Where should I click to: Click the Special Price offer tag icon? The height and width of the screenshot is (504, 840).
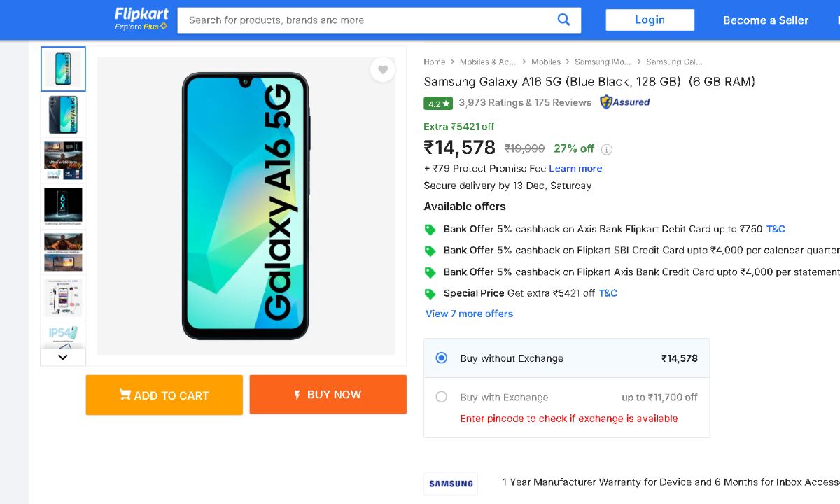[x=430, y=294]
